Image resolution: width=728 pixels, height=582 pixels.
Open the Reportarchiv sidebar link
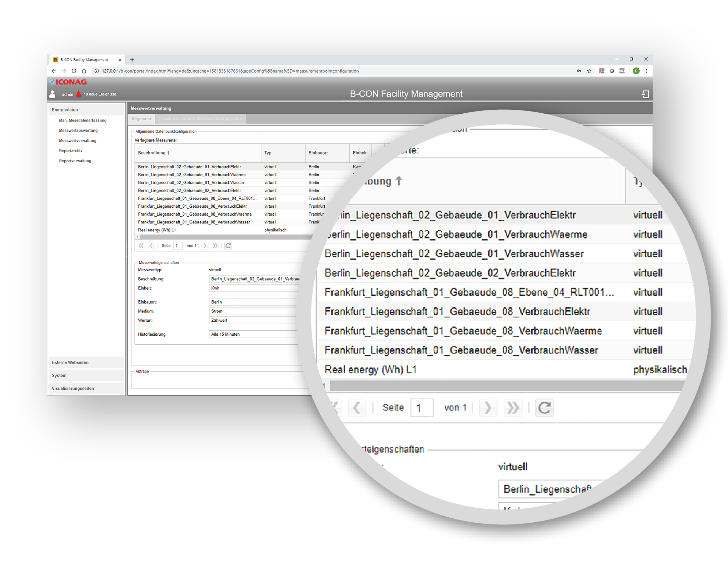pos(71,151)
